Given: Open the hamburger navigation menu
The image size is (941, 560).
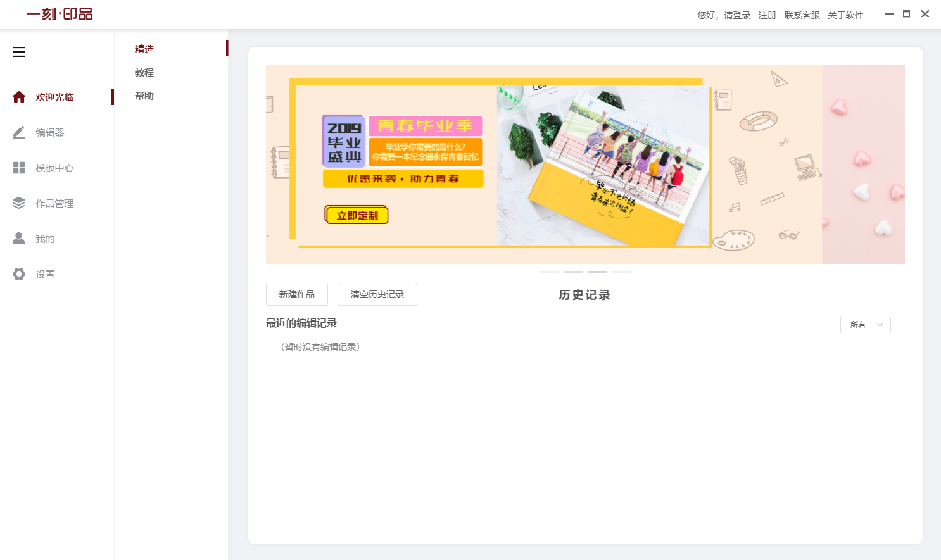Looking at the screenshot, I should tap(19, 51).
